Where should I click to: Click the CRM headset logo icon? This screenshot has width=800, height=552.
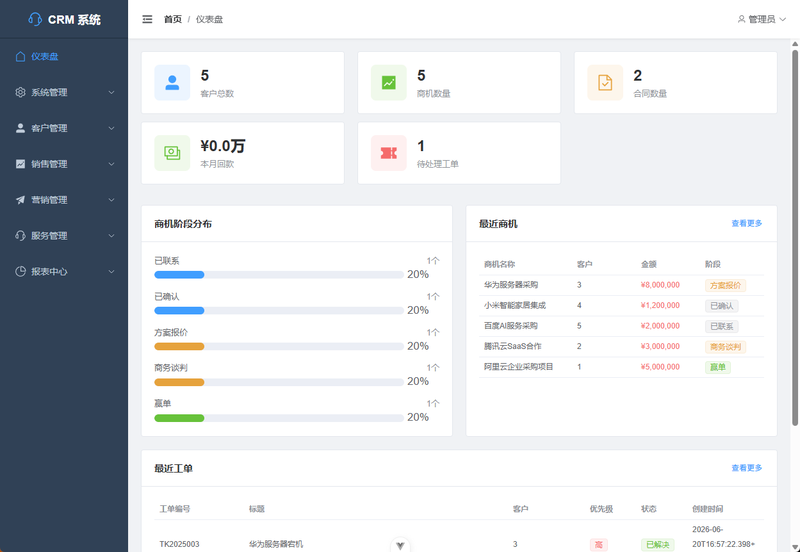(35, 19)
